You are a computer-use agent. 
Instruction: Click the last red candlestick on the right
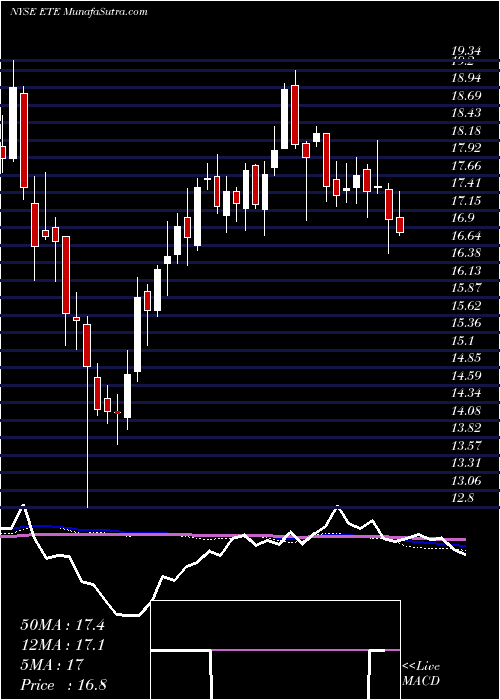pos(400,225)
